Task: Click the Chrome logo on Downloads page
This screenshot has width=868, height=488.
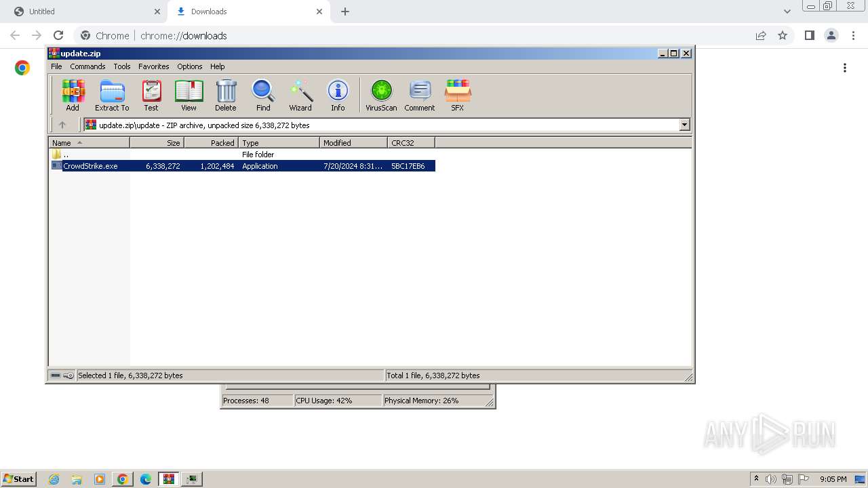Action: [x=22, y=68]
